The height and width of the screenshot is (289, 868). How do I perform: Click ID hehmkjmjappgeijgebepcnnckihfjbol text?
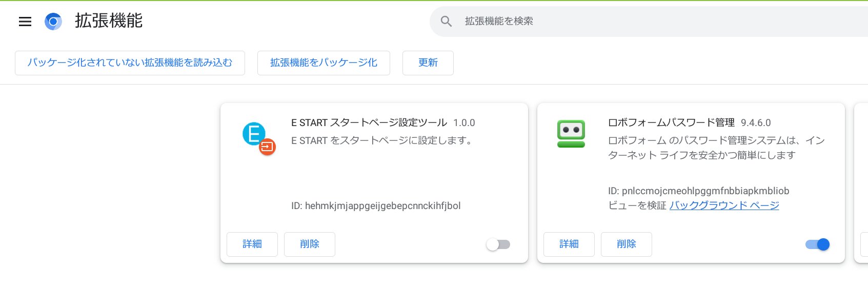pyautogui.click(x=376, y=206)
